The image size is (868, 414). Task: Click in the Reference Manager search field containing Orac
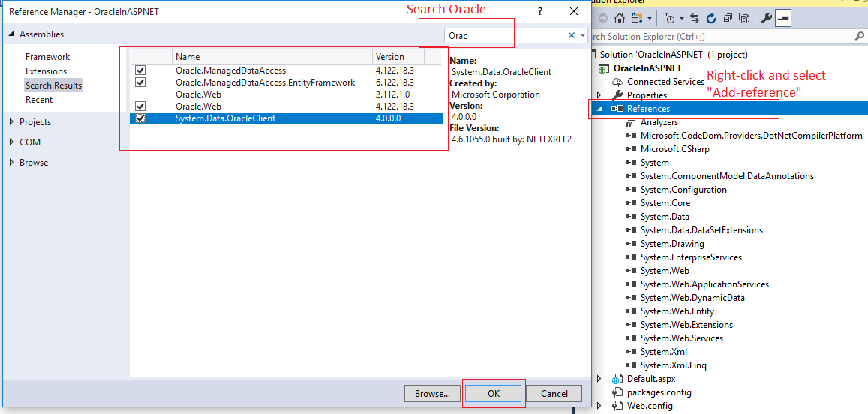[505, 36]
